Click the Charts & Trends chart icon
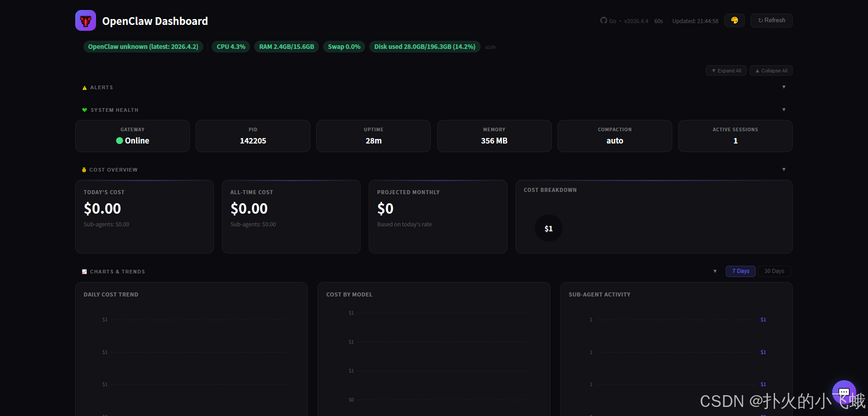Image resolution: width=868 pixels, height=416 pixels. coord(84,272)
